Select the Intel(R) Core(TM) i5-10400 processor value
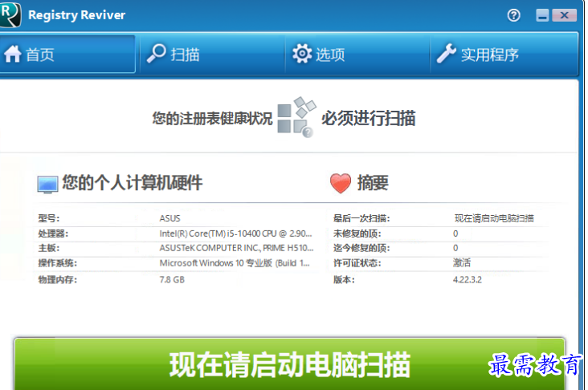The image size is (588, 390). (235, 234)
